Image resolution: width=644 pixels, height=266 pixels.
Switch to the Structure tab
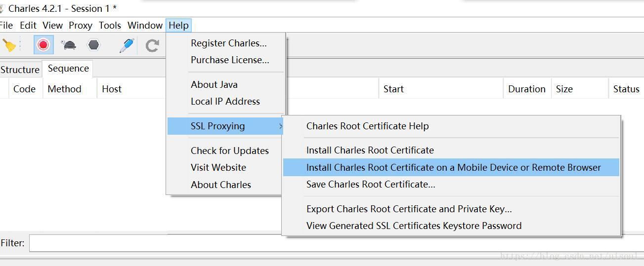click(x=20, y=70)
